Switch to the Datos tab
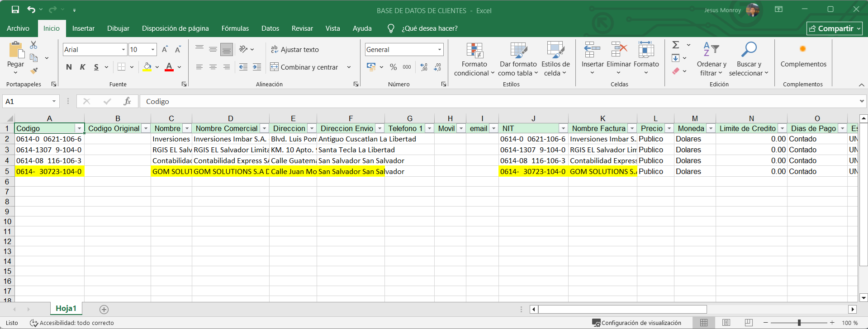This screenshot has height=329, width=868. (270, 28)
